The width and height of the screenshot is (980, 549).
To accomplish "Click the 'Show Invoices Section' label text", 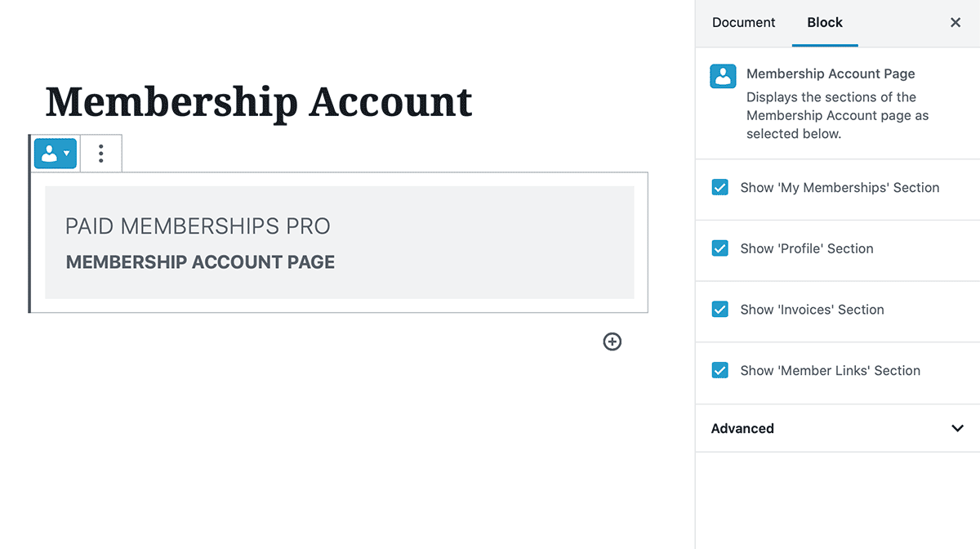I will click(813, 310).
